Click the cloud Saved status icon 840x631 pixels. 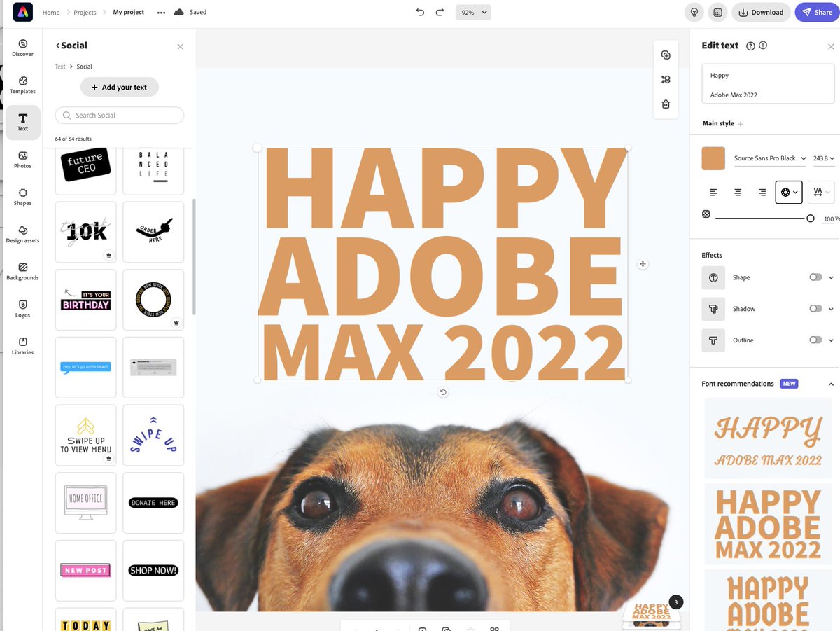179,12
